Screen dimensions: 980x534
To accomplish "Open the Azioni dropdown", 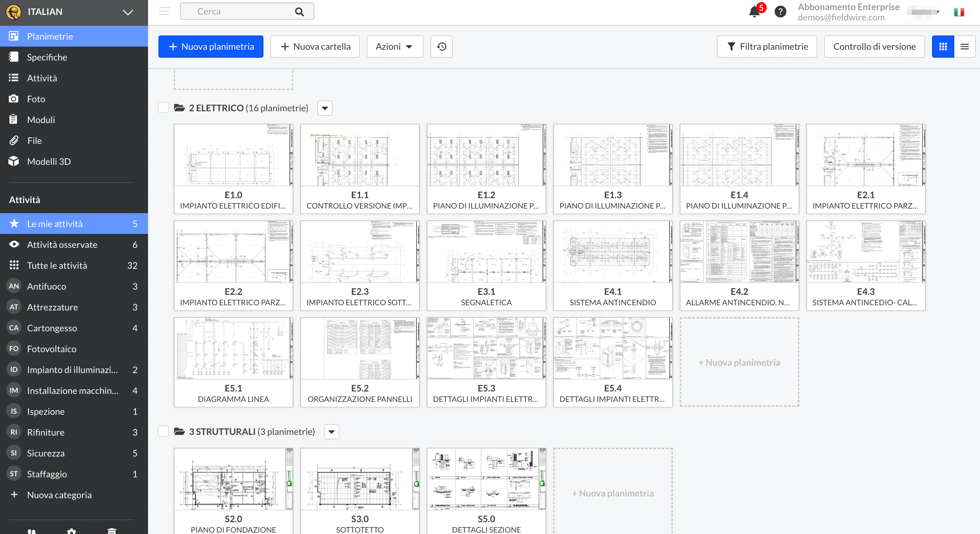I will click(x=394, y=47).
